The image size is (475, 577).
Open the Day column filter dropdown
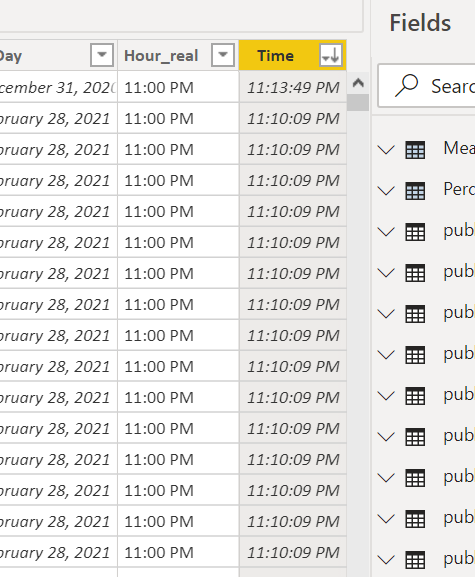tap(102, 55)
